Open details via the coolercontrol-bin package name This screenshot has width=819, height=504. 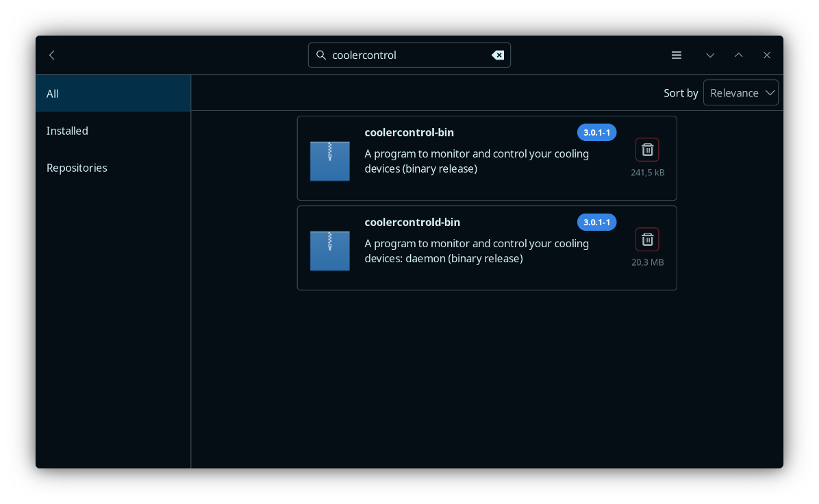point(409,133)
